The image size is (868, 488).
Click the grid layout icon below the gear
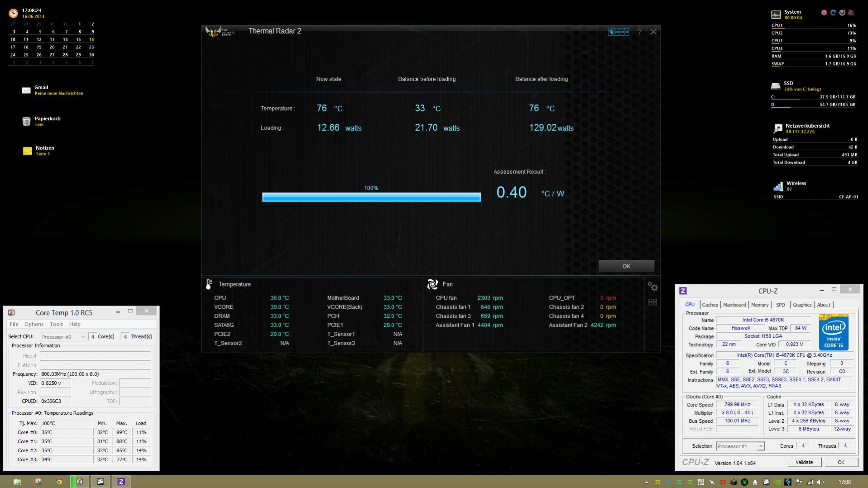652,302
